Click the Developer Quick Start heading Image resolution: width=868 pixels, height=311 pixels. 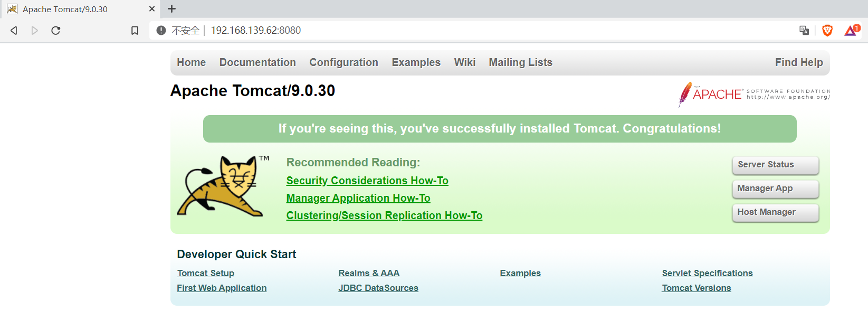[236, 255]
